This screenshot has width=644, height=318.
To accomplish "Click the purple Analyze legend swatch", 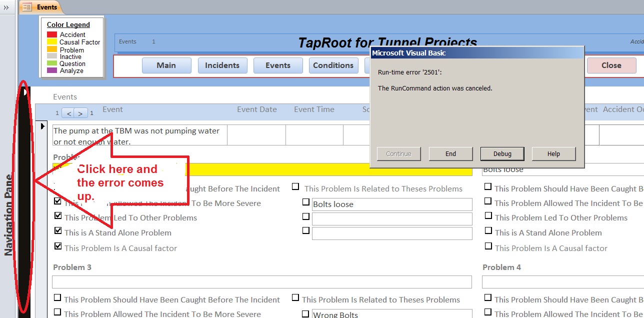I will (52, 70).
